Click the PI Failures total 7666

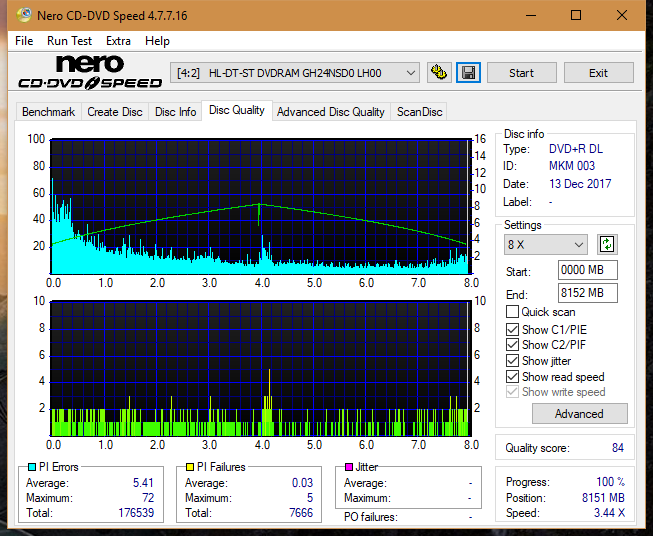[x=301, y=513]
